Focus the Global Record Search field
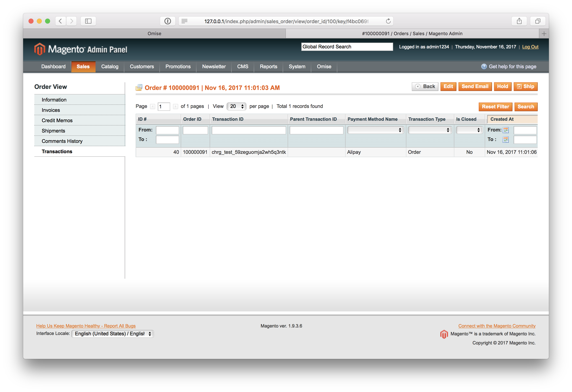572x392 pixels. [x=347, y=47]
